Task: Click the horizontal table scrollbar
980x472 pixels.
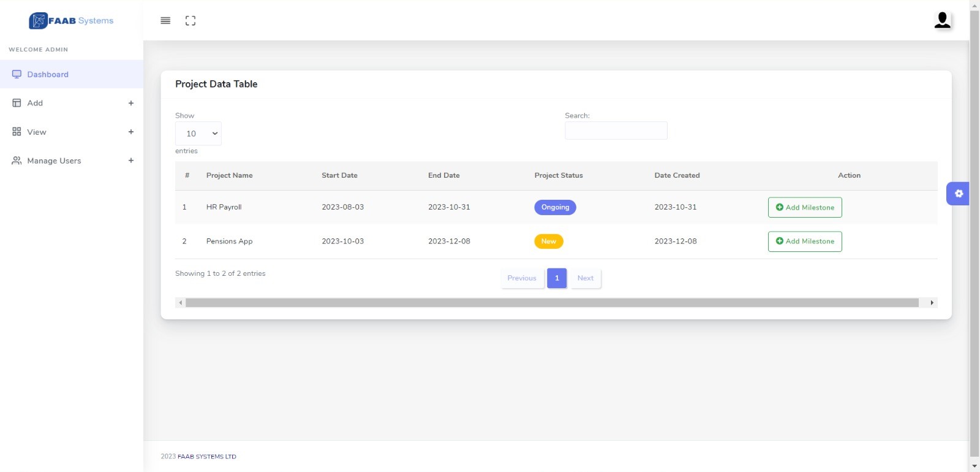Action: coord(551,303)
